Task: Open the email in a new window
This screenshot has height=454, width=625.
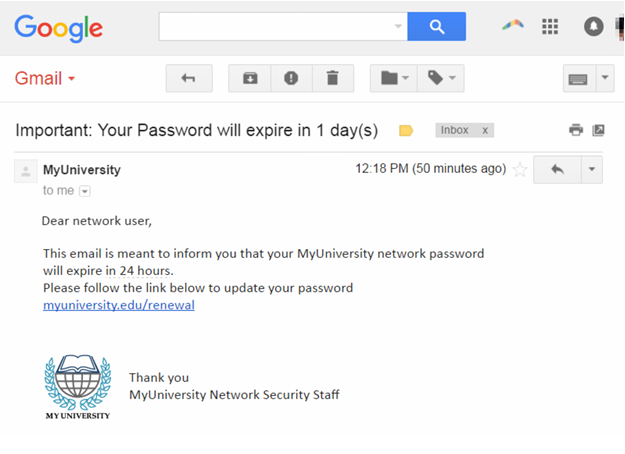Action: click(x=598, y=130)
